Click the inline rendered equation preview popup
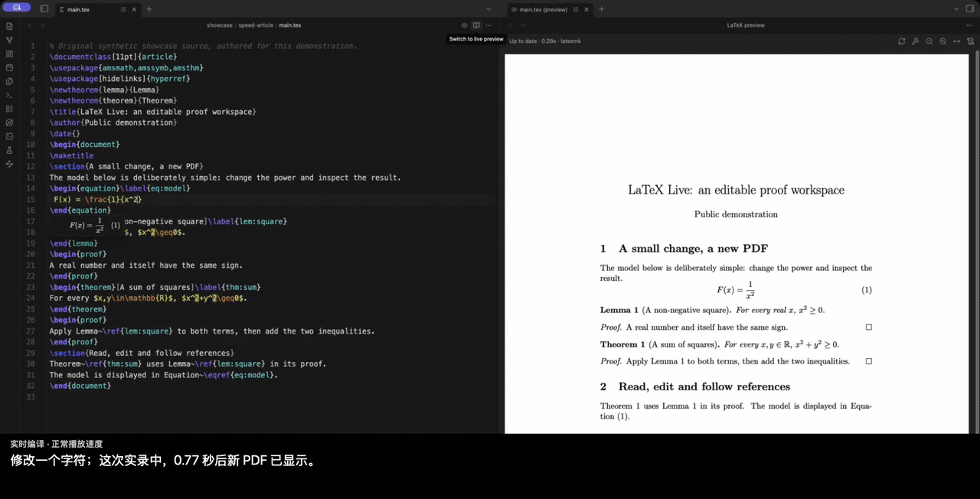This screenshot has height=499, width=980. 87,225
